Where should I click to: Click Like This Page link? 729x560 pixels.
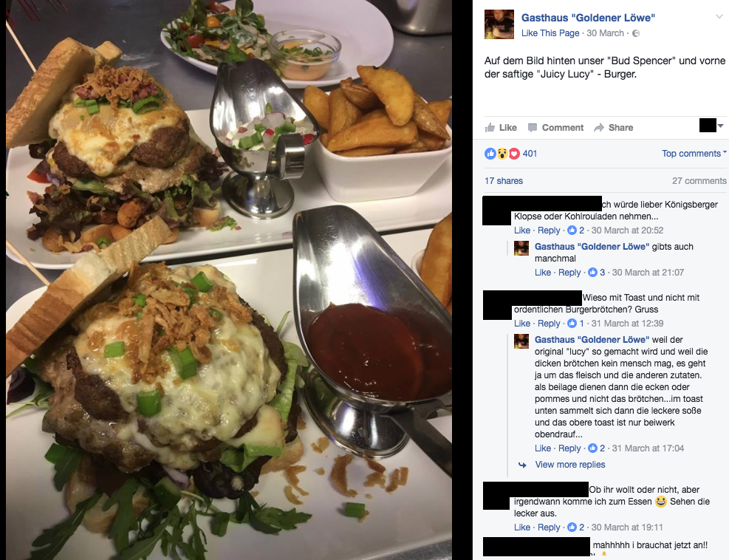point(550,33)
